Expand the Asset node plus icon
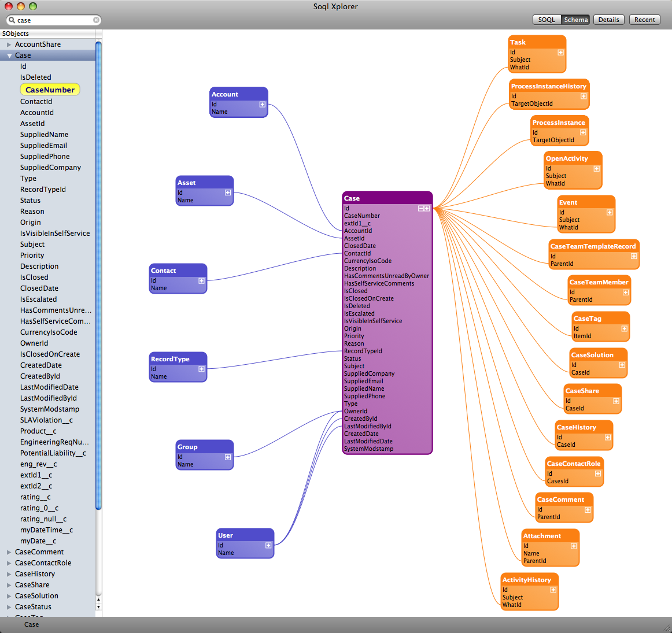672x633 pixels. 228,193
